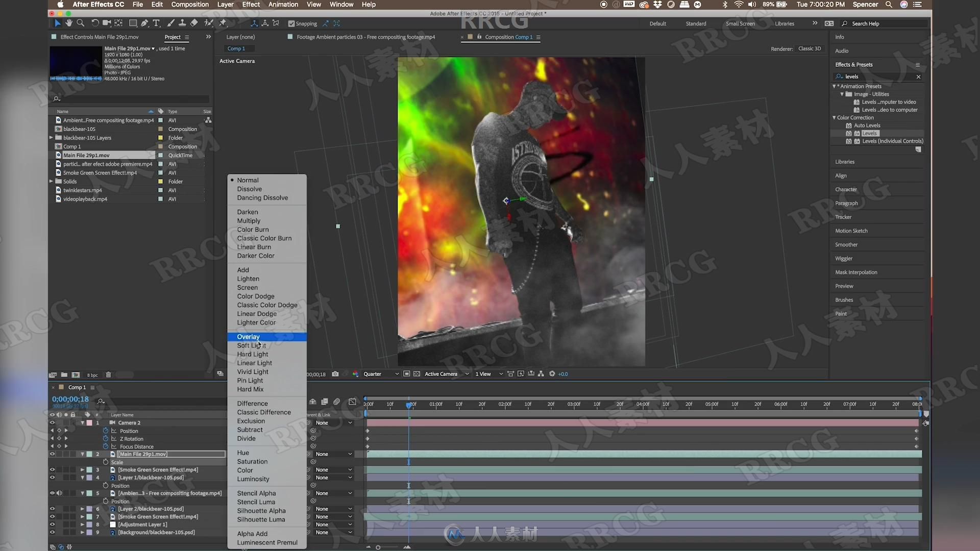Select the Overlay blend mode
This screenshot has width=980, height=551.
tap(249, 336)
